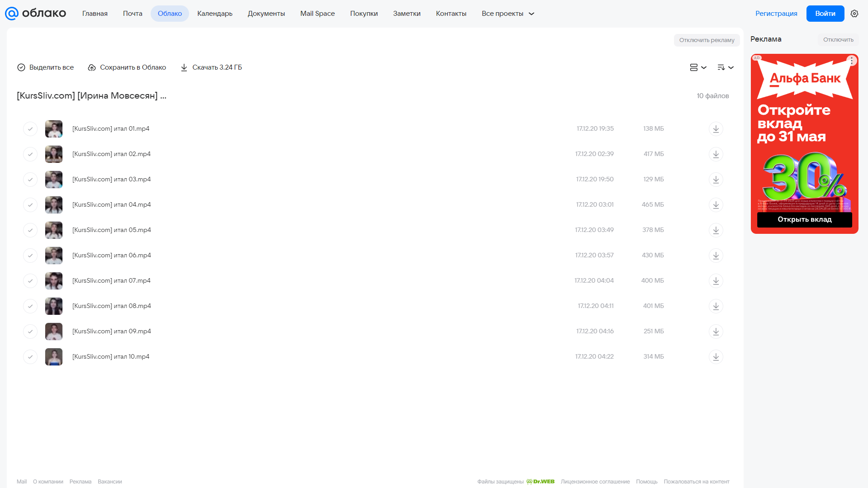Save folder to cloud via Сохранить в Облако
The width and height of the screenshot is (868, 488).
pos(127,67)
